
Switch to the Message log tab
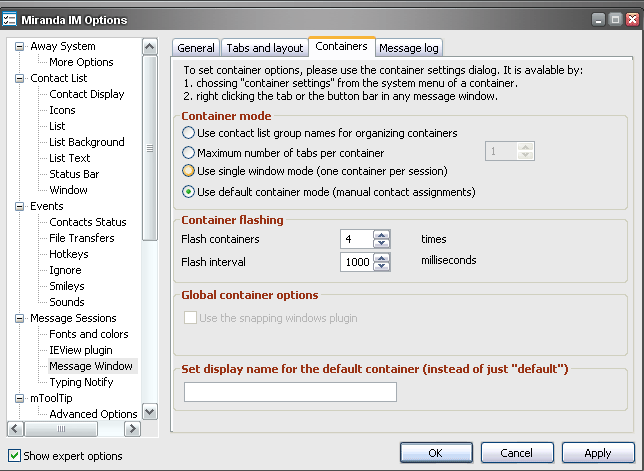(x=409, y=48)
